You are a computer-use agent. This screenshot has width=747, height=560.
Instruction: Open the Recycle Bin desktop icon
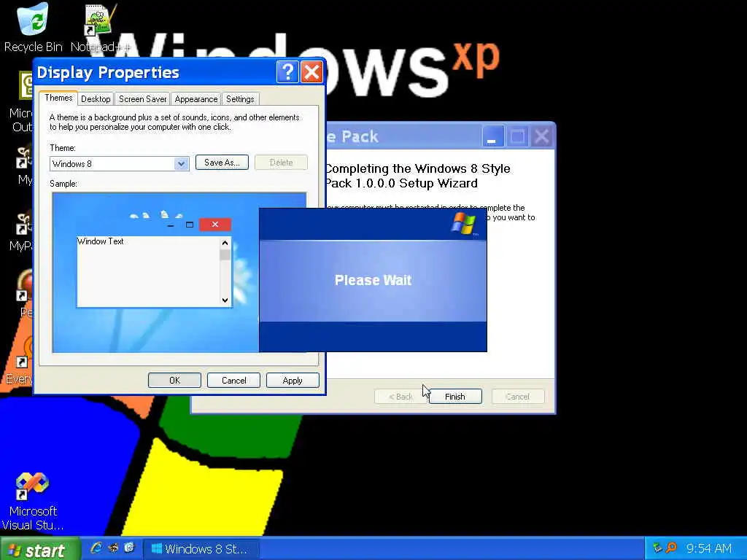pyautogui.click(x=32, y=26)
